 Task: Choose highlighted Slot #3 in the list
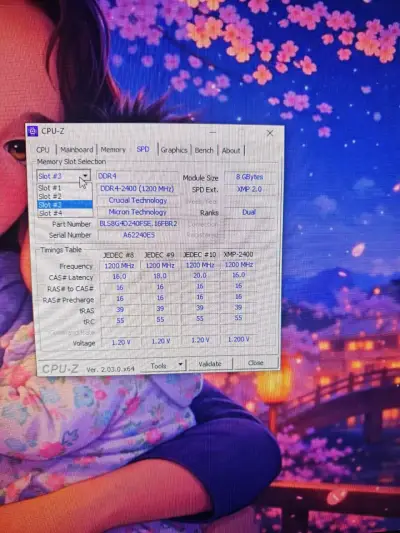64,205
